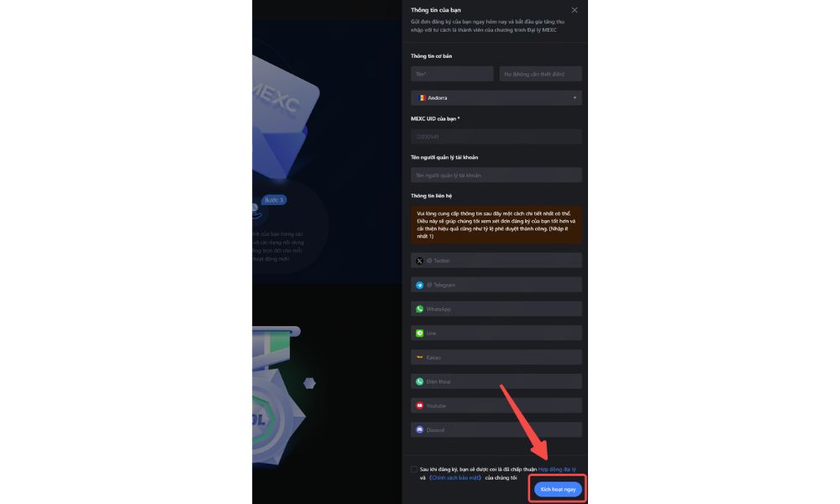Click the Telegram icon
840x504 pixels.
pos(419,285)
